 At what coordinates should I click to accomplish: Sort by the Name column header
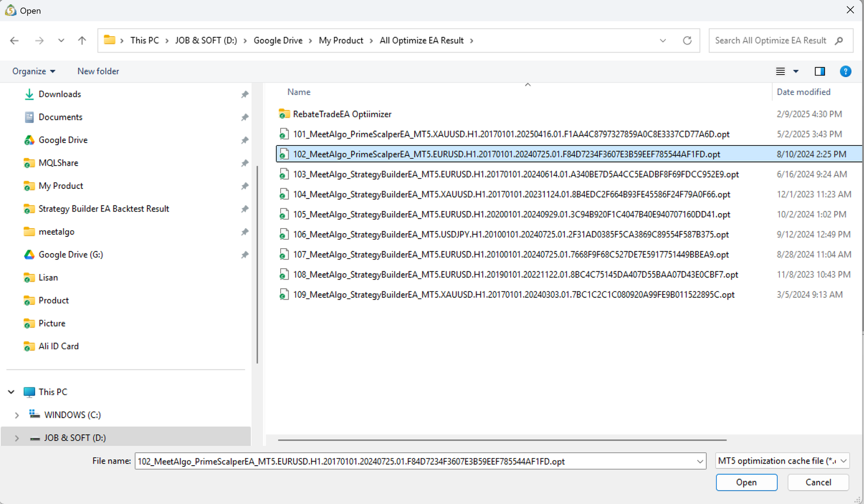(299, 92)
